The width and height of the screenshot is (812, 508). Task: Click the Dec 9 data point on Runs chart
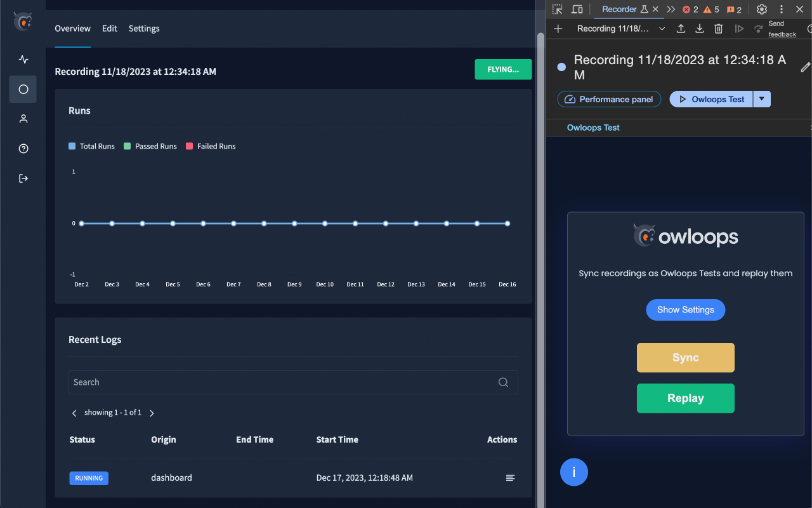point(294,224)
